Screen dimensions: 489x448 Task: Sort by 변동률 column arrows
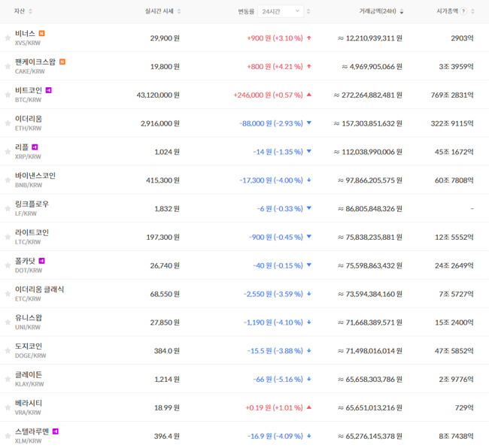coord(308,11)
